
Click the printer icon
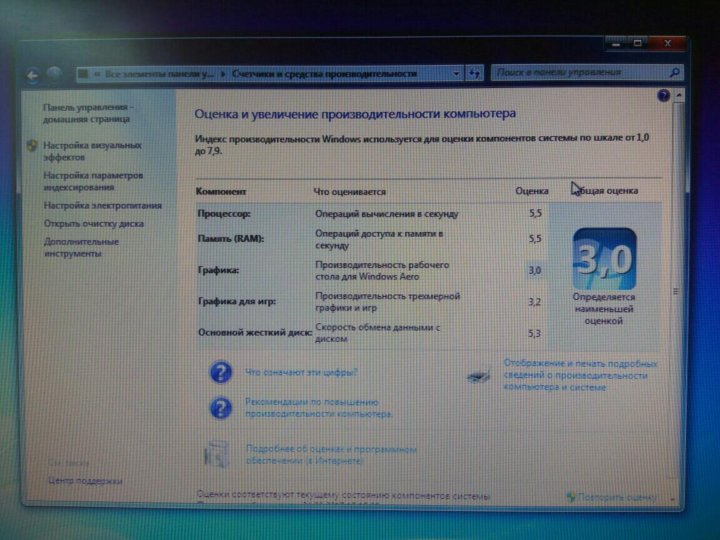(x=478, y=377)
